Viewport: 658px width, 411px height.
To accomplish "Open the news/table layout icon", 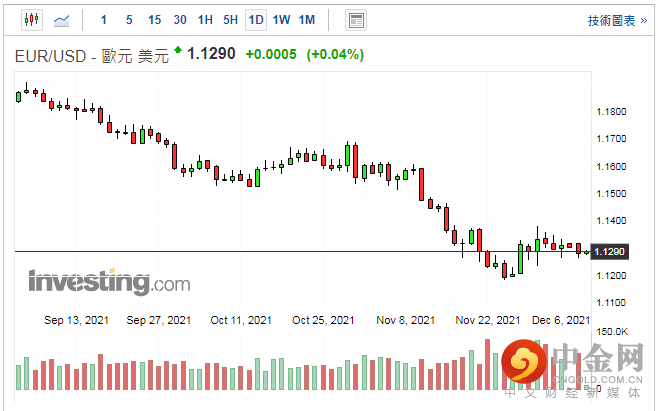I will (356, 20).
